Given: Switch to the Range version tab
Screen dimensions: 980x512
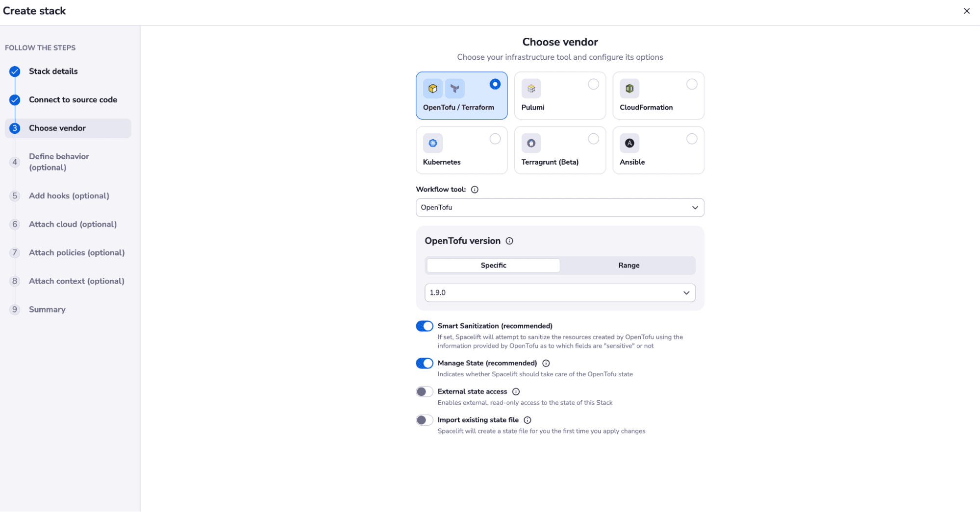Looking at the screenshot, I should (x=628, y=266).
